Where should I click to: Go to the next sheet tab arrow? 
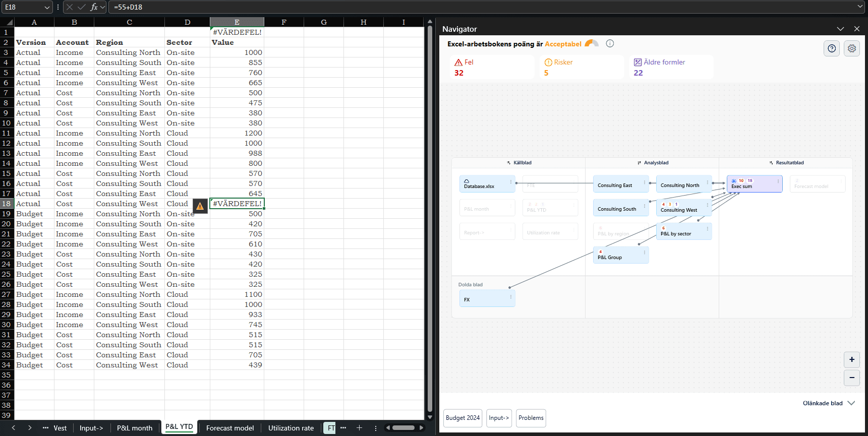(x=30, y=428)
